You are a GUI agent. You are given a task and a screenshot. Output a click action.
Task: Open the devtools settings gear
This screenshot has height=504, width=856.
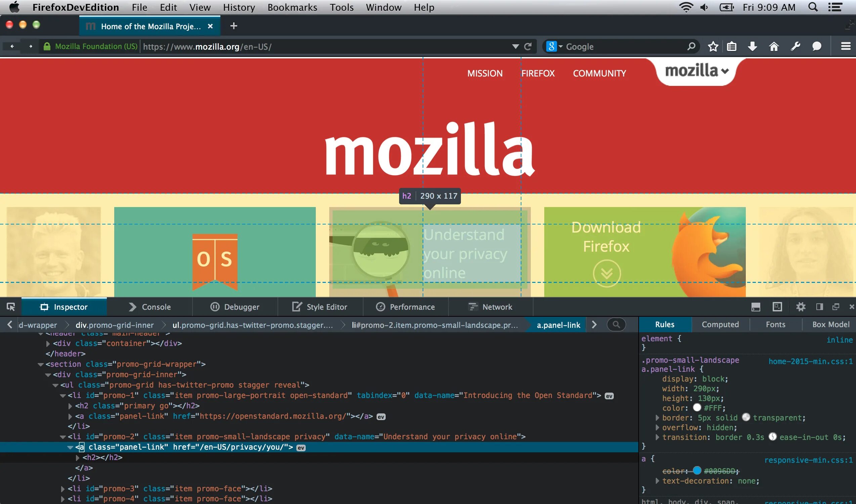(x=801, y=307)
